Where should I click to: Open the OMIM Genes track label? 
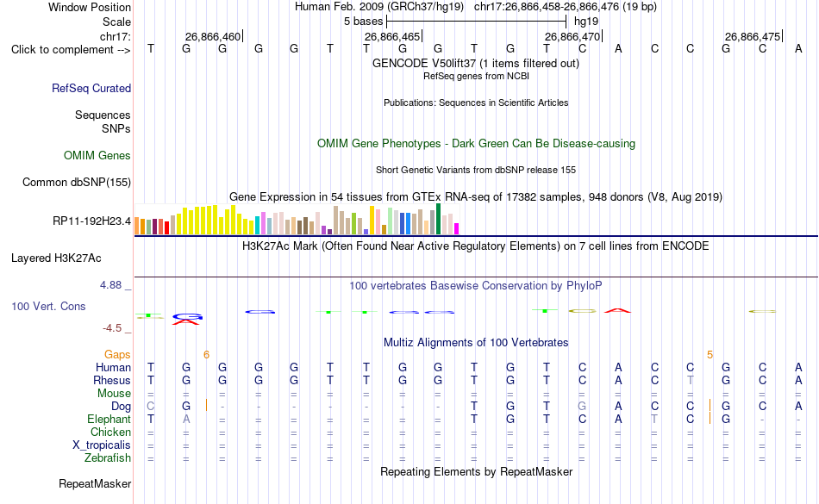[97, 155]
